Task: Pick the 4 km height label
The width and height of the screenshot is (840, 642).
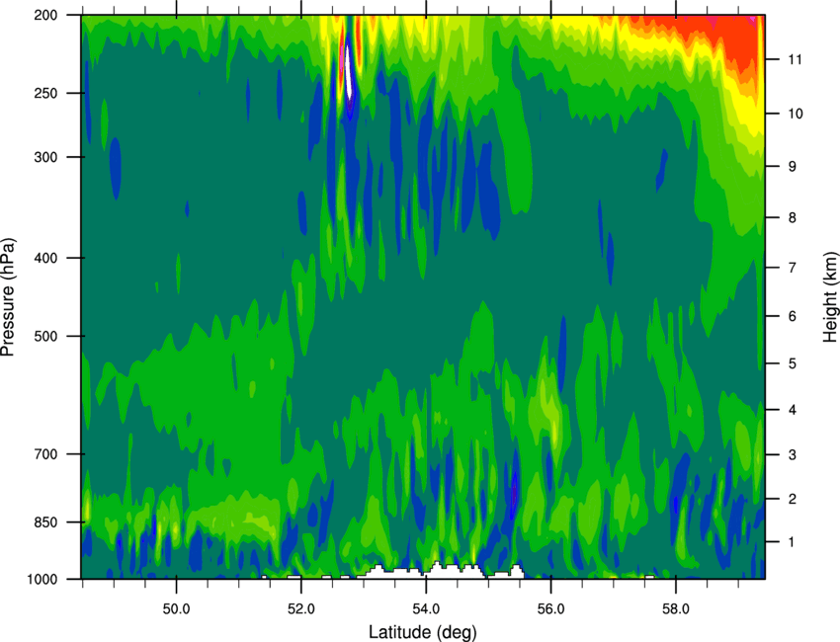Action: point(792,410)
